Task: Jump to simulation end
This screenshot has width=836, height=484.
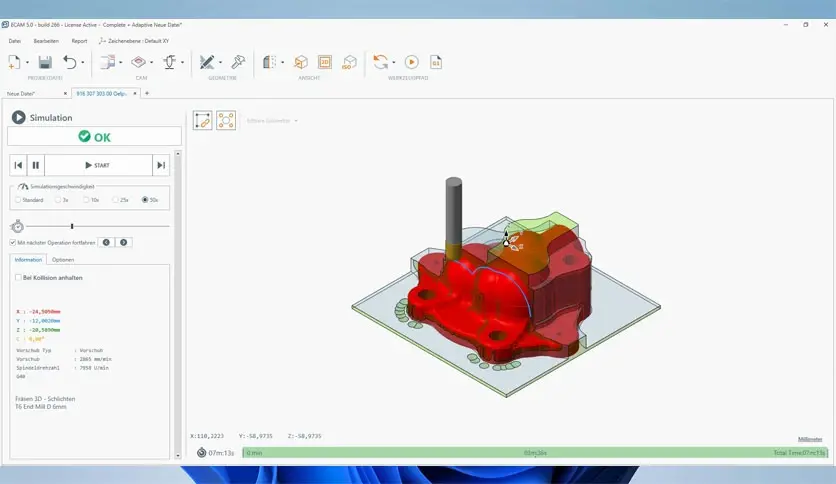Action: [160, 165]
